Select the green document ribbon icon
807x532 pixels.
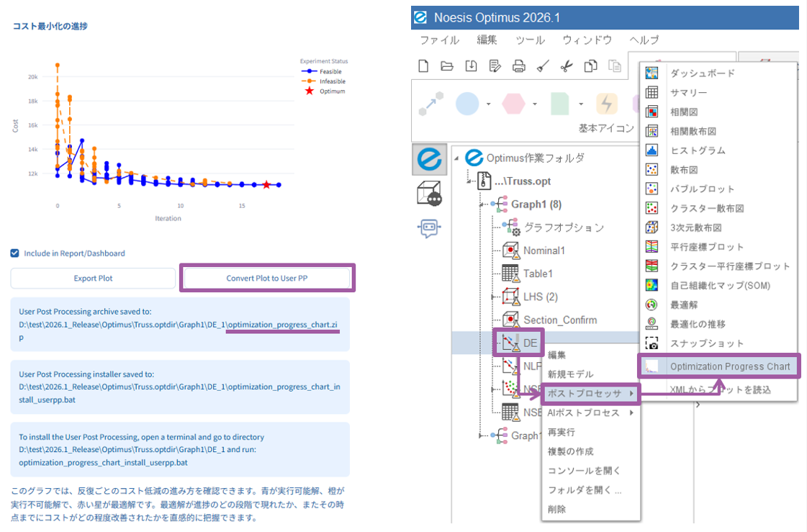(559, 104)
